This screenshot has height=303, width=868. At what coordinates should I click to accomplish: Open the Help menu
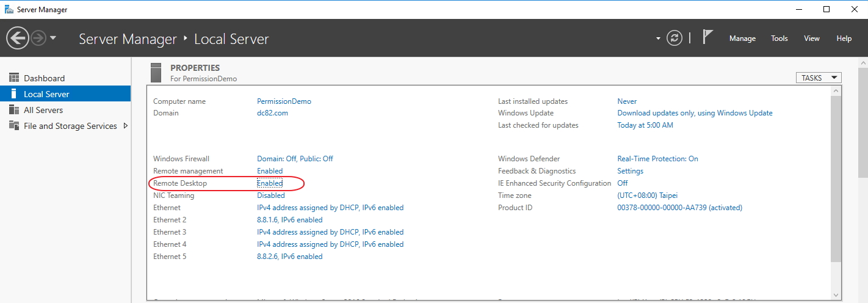click(x=844, y=38)
